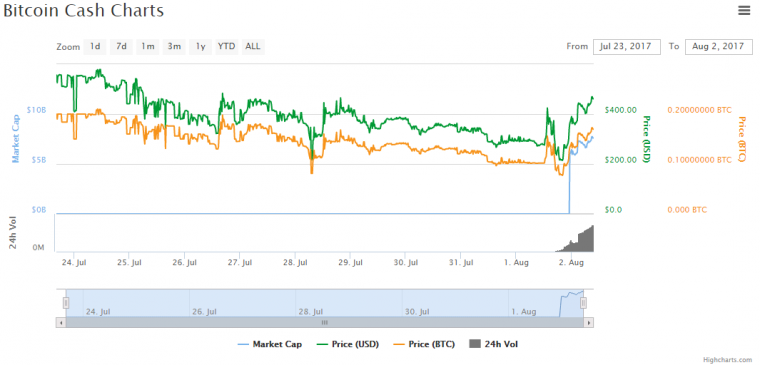Click the $0.0 price axis label
This screenshot has height=365, width=760.
pos(614,210)
